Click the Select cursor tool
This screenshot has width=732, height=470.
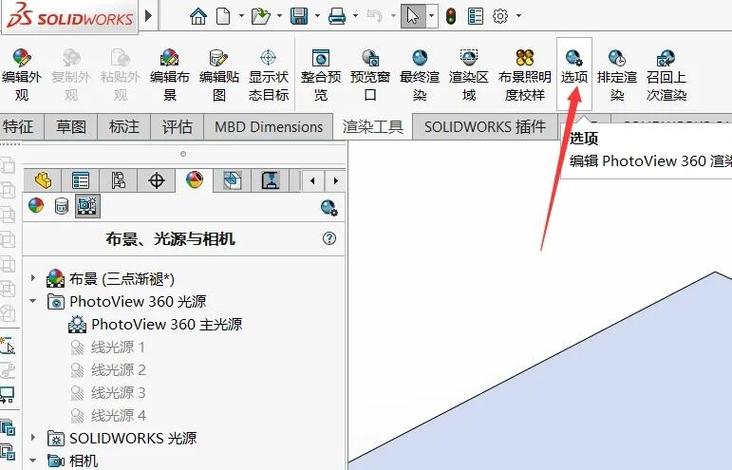[x=413, y=16]
